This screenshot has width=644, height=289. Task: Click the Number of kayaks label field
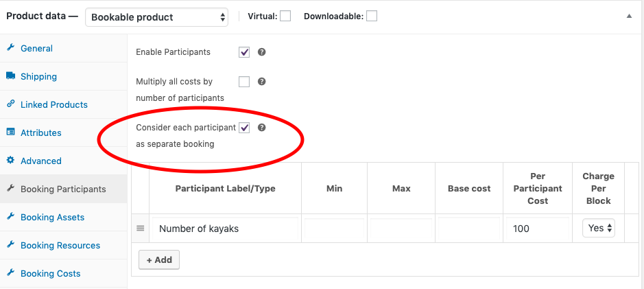pos(224,229)
